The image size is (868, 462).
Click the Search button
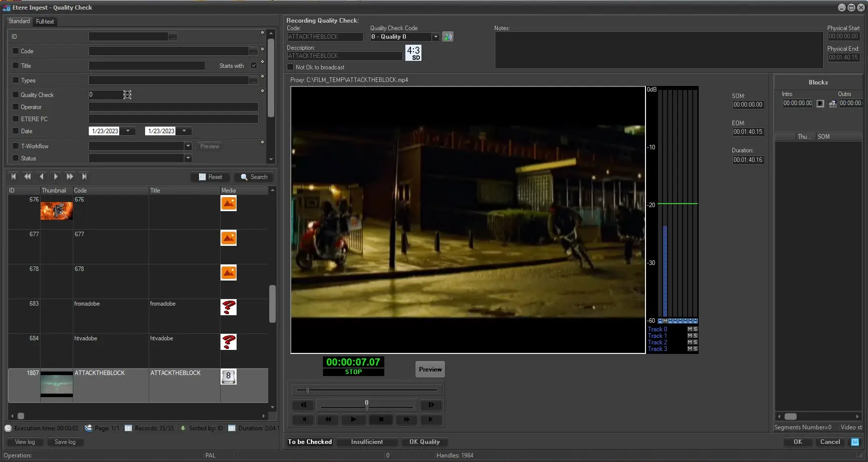(254, 177)
